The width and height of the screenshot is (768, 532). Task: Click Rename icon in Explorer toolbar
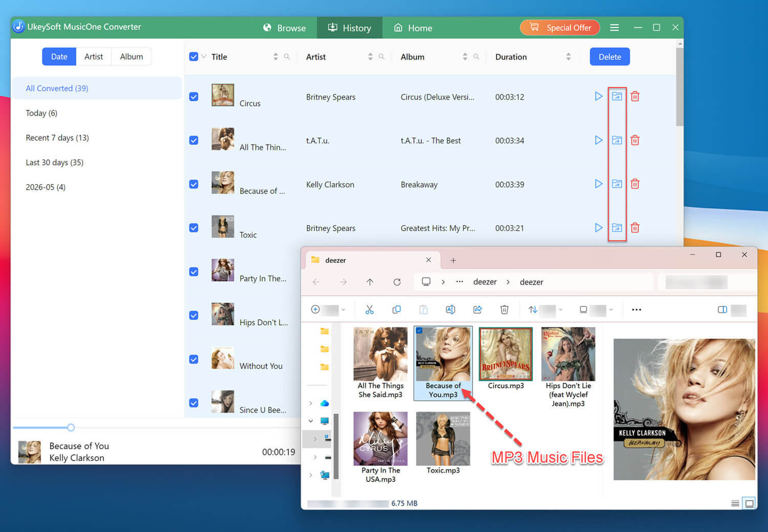pos(451,309)
